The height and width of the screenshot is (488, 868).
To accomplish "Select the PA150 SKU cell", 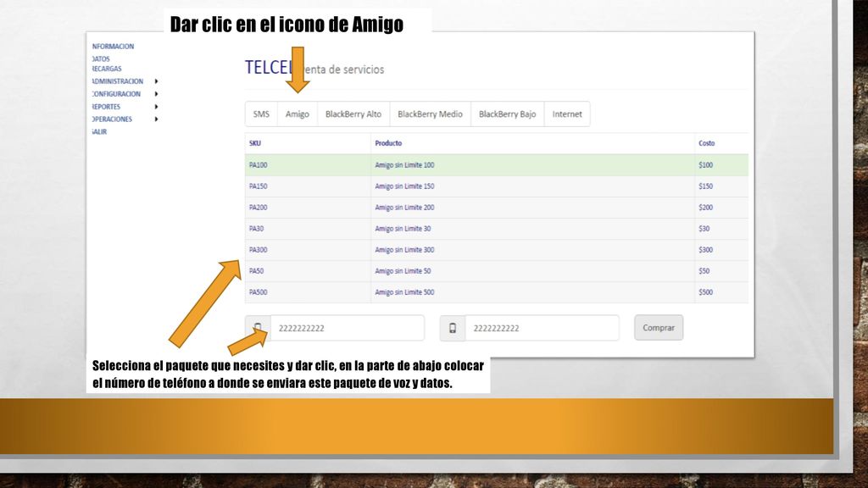I will click(308, 186).
